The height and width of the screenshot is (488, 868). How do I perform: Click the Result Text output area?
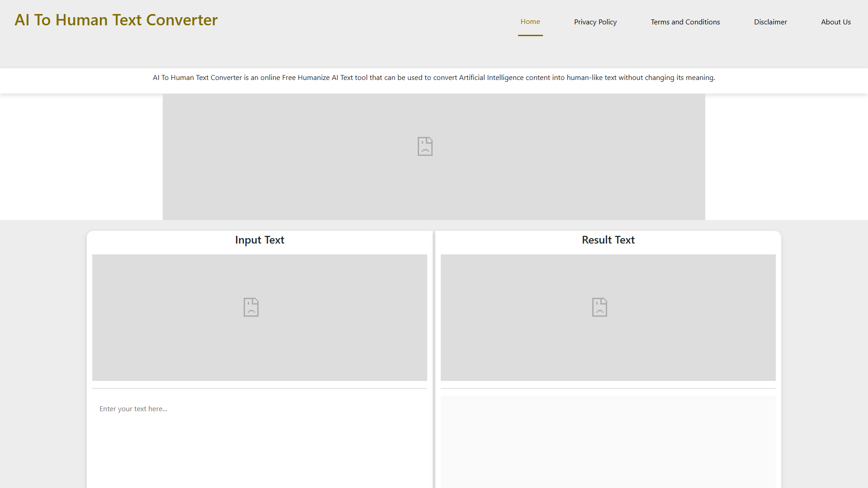point(608,442)
